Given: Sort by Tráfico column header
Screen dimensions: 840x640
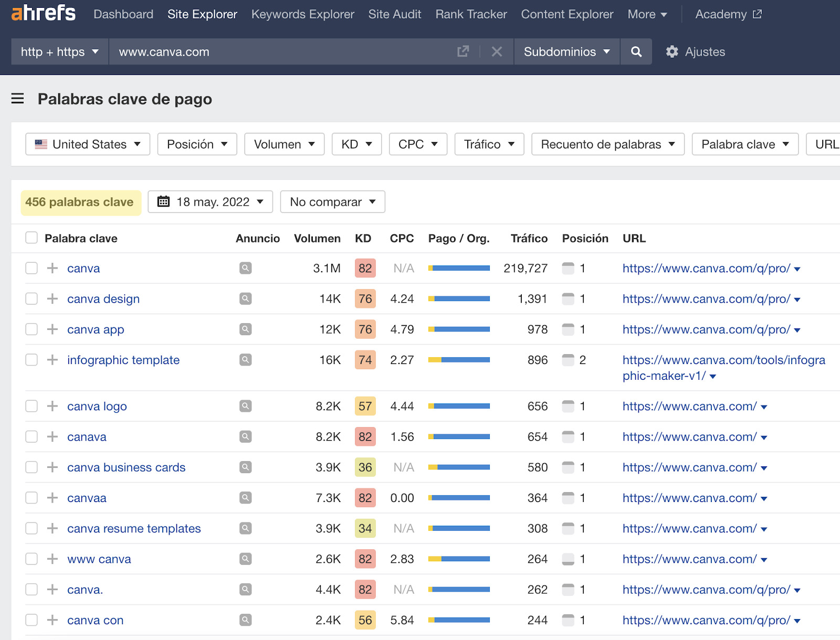Looking at the screenshot, I should point(529,238).
